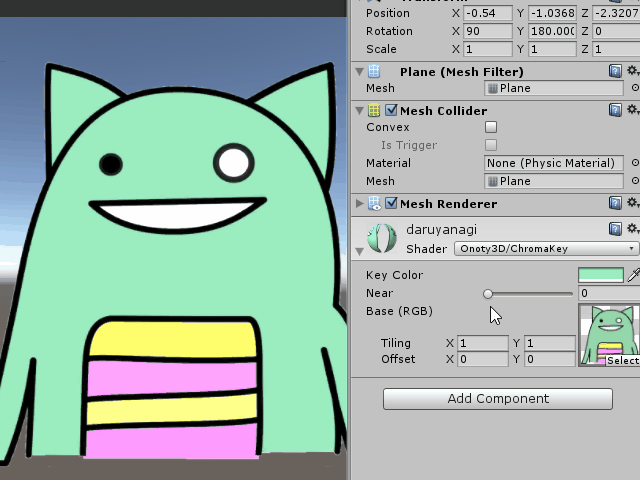Open gear menu of daruyanagi material
This screenshot has height=480, width=640.
coord(633,229)
